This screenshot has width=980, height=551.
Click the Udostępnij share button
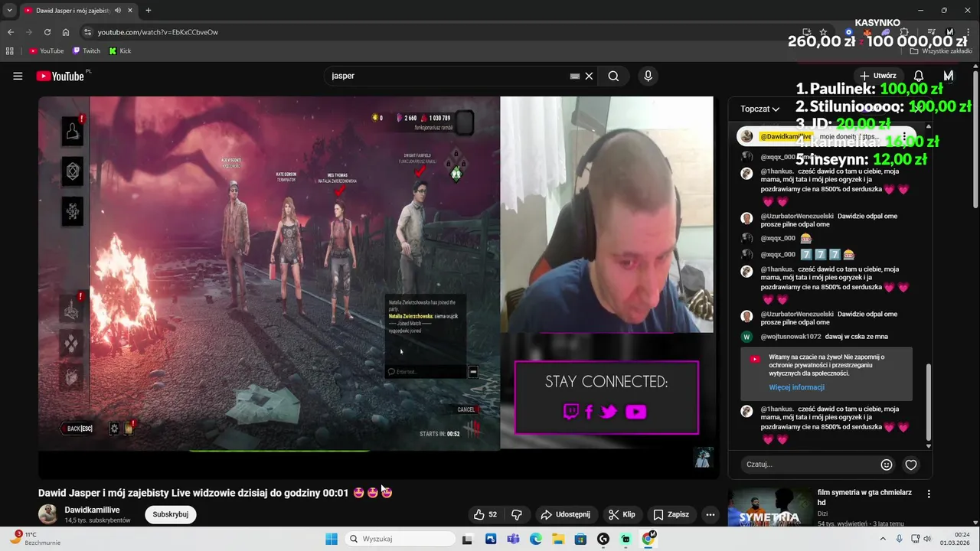coord(565,514)
